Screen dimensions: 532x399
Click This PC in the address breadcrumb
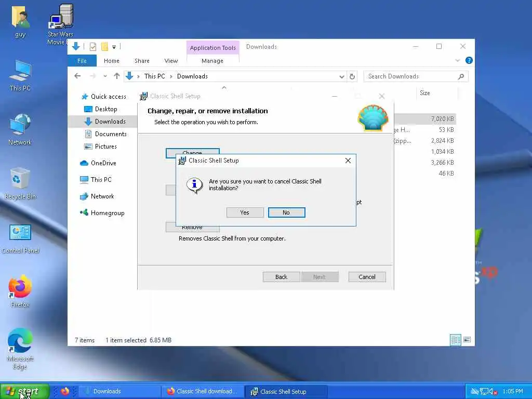[155, 76]
